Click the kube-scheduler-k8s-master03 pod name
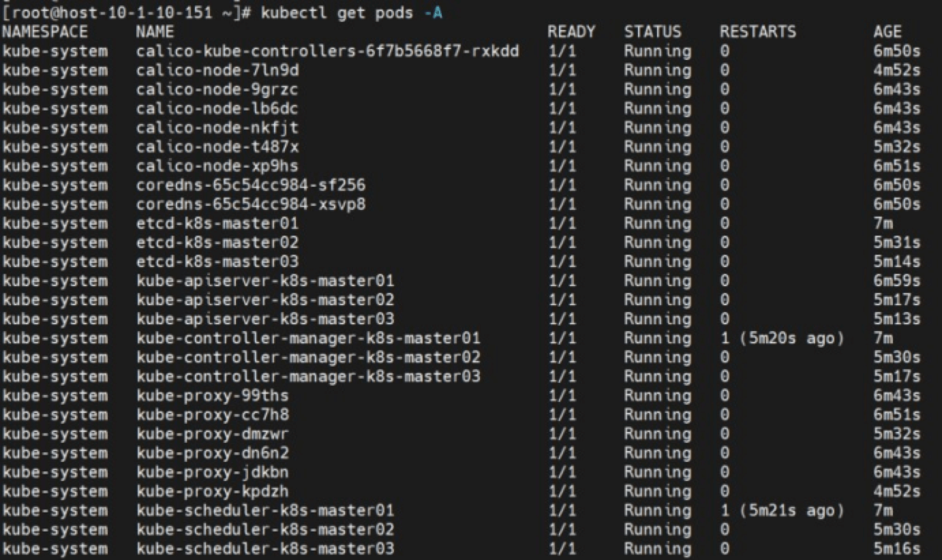The height and width of the screenshot is (560, 942). pyautogui.click(x=265, y=549)
